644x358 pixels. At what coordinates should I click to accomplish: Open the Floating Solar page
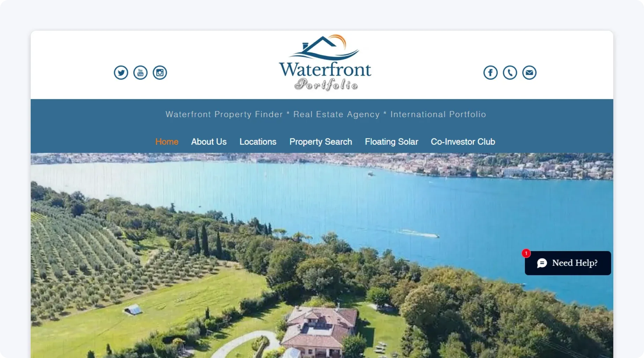(392, 142)
